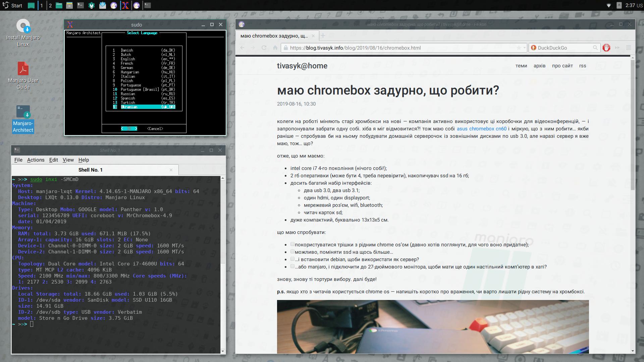The image size is (644, 362).
Task: Click Cancel in the Select Language dialog
Action: pyautogui.click(x=155, y=129)
